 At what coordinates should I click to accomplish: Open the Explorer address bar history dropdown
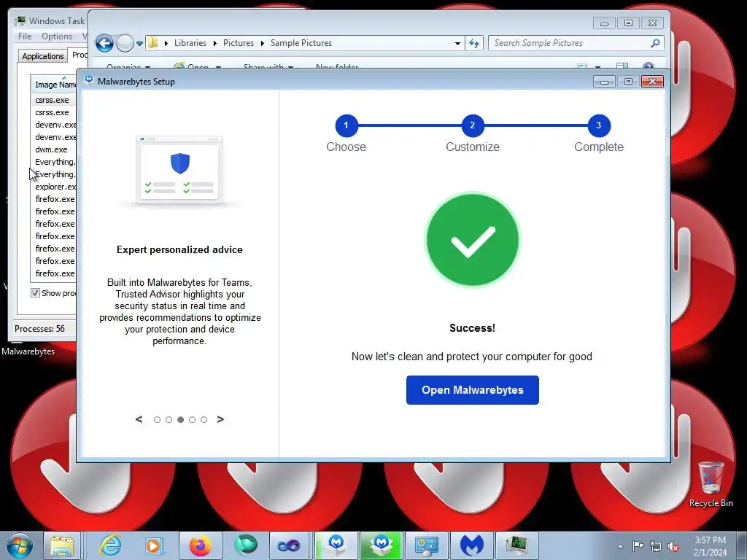coord(457,43)
